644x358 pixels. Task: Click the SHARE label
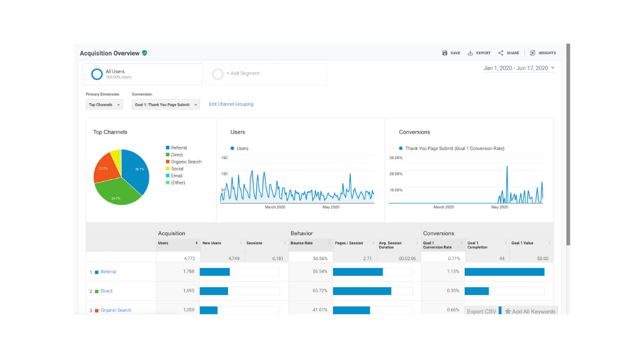(x=513, y=53)
